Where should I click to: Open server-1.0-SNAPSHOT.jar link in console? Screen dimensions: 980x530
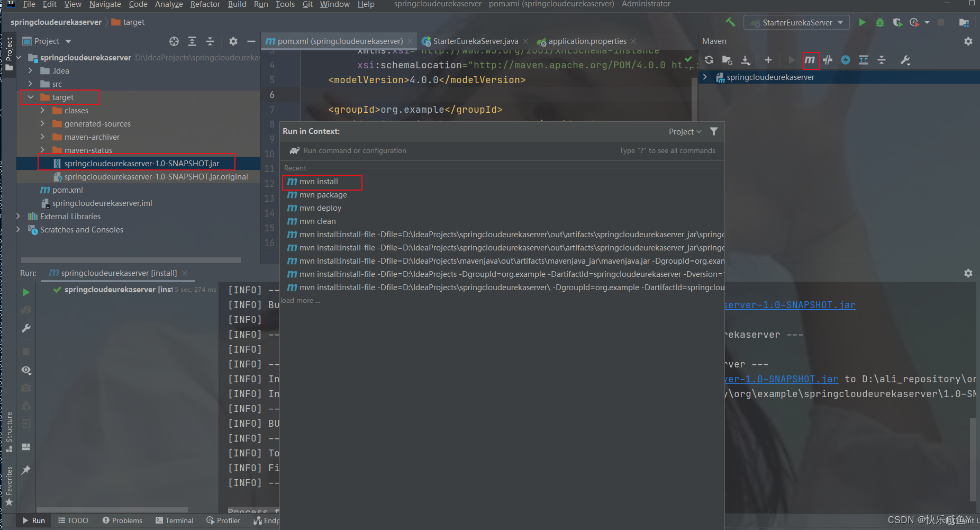(790, 305)
